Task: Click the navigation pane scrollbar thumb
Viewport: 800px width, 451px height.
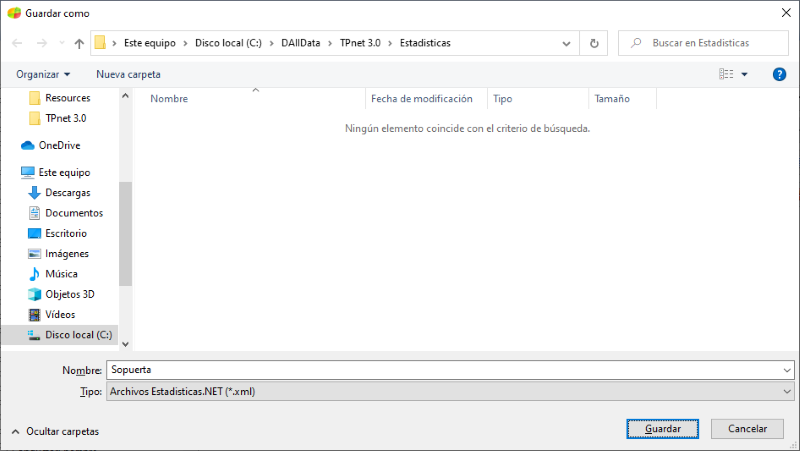Action: [126, 234]
